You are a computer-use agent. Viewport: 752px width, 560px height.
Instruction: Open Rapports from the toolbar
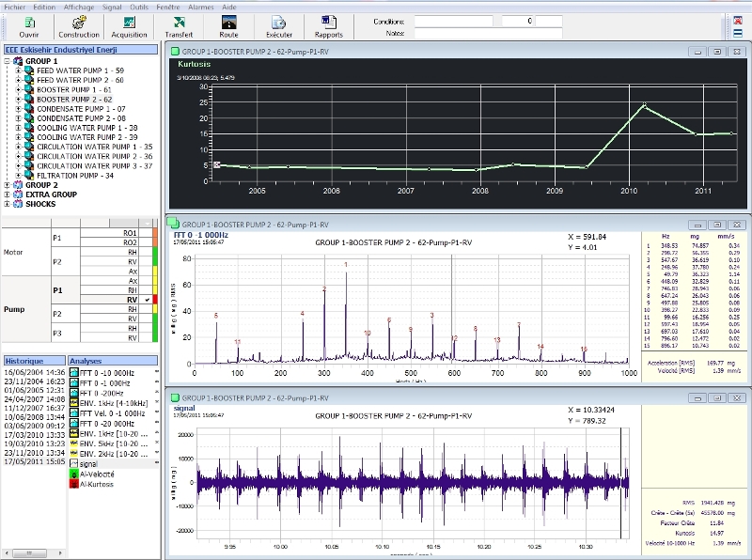pos(329,24)
